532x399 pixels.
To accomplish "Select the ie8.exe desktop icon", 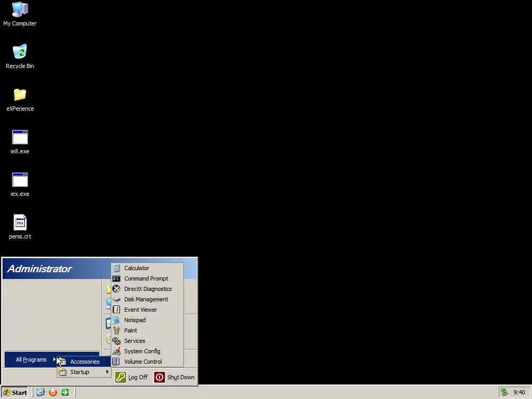I will point(20,142).
